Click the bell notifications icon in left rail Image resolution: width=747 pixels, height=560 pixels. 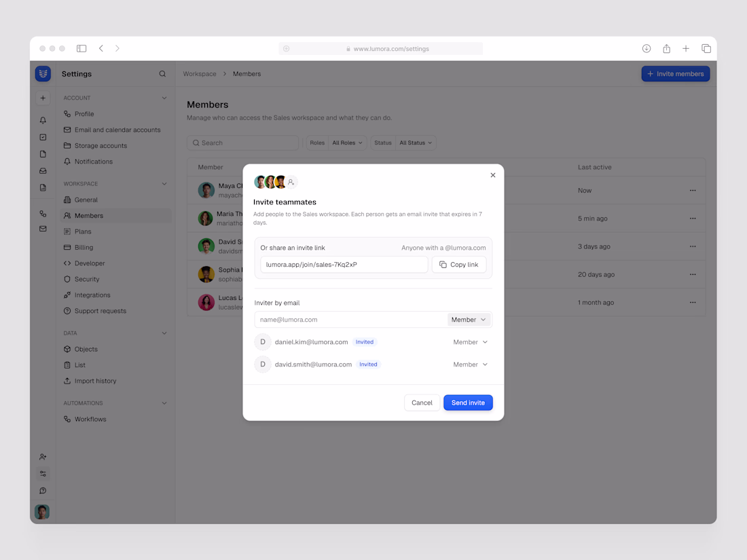click(x=43, y=120)
